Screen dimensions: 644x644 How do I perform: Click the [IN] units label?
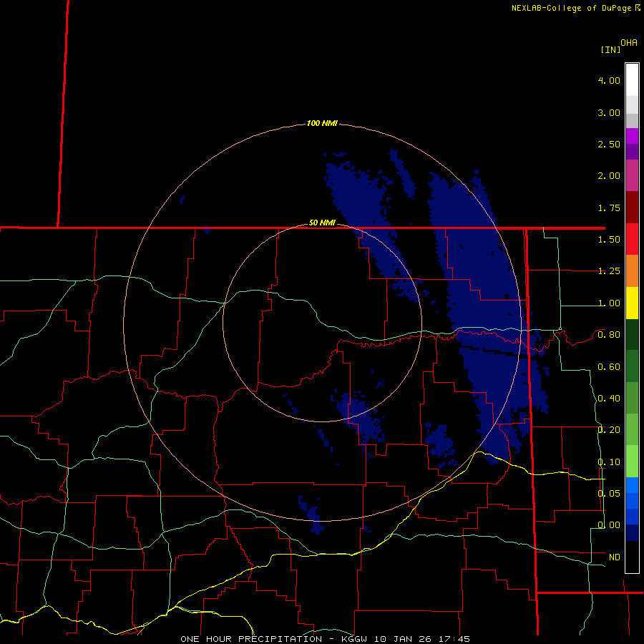tap(610, 49)
